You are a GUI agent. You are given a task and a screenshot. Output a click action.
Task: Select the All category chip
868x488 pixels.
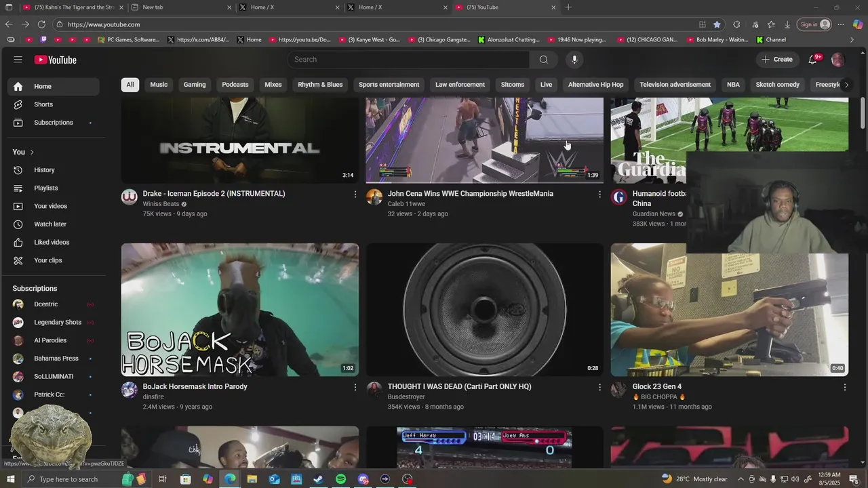pos(130,85)
